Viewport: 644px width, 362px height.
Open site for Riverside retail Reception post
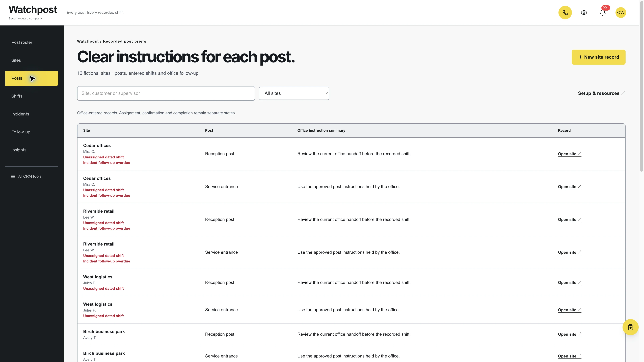570,220
